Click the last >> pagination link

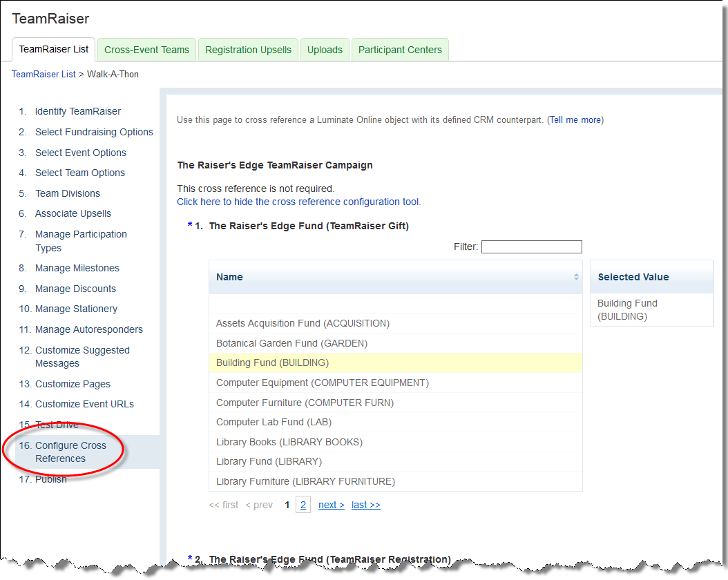pyautogui.click(x=366, y=505)
